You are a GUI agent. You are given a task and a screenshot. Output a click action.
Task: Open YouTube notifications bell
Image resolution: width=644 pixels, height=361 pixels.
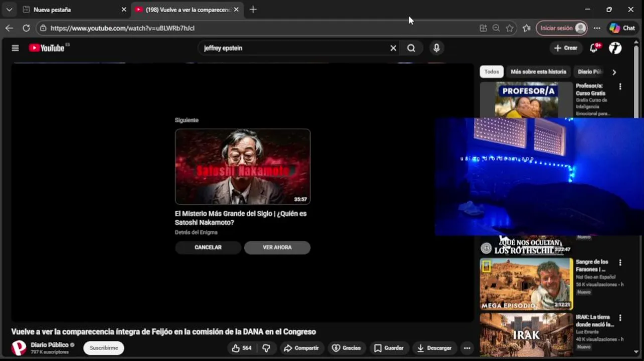click(x=594, y=48)
